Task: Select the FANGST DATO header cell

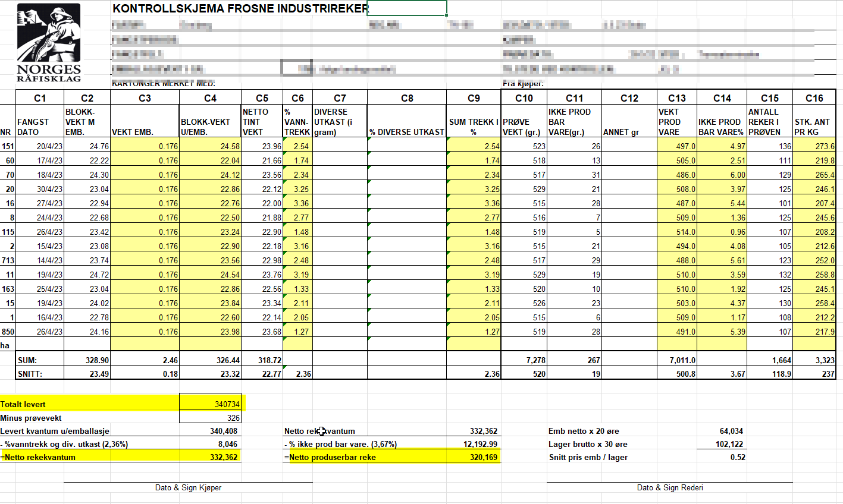Action: pos(40,127)
